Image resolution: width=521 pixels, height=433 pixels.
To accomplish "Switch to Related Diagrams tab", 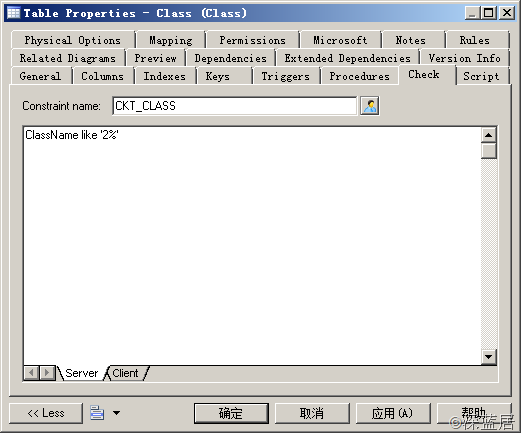I will coord(68,58).
